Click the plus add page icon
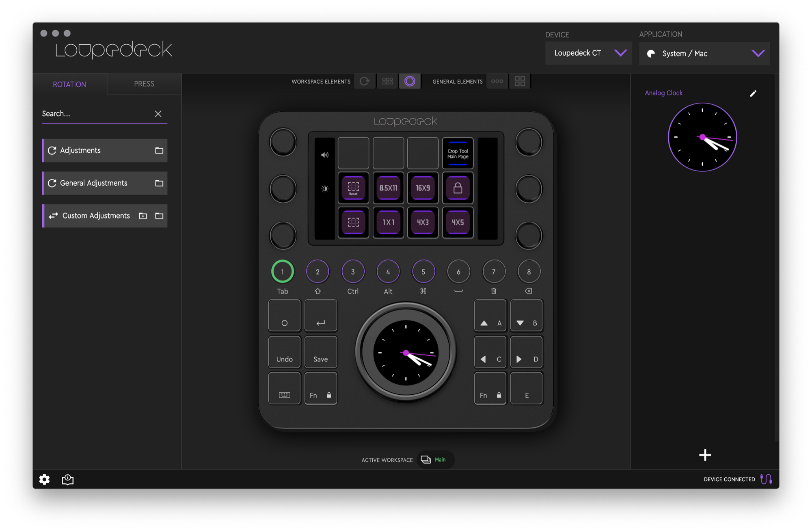This screenshot has width=812, height=532. point(705,455)
